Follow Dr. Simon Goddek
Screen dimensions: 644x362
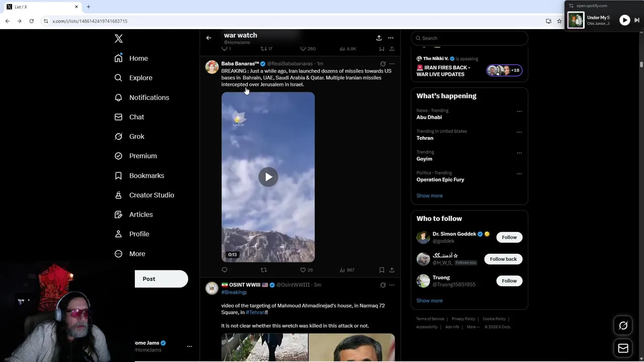[509, 237]
